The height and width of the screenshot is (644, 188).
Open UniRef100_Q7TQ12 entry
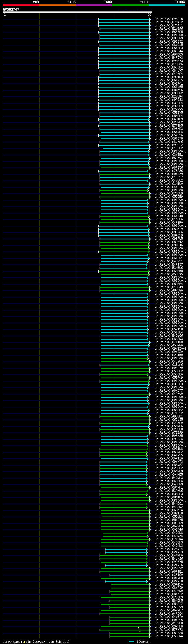(169, 413)
